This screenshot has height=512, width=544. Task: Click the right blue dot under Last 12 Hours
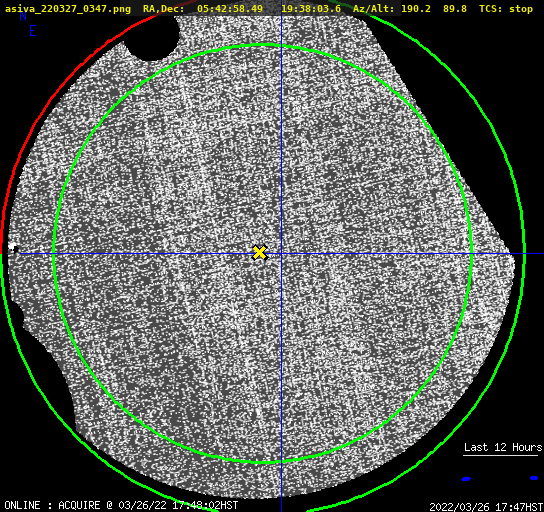coord(534,478)
